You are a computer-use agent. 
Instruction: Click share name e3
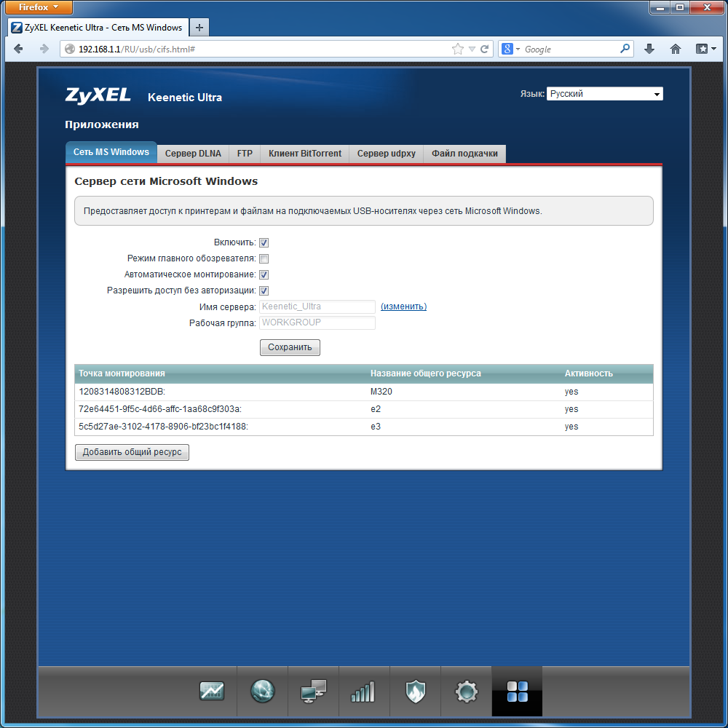pyautogui.click(x=376, y=427)
